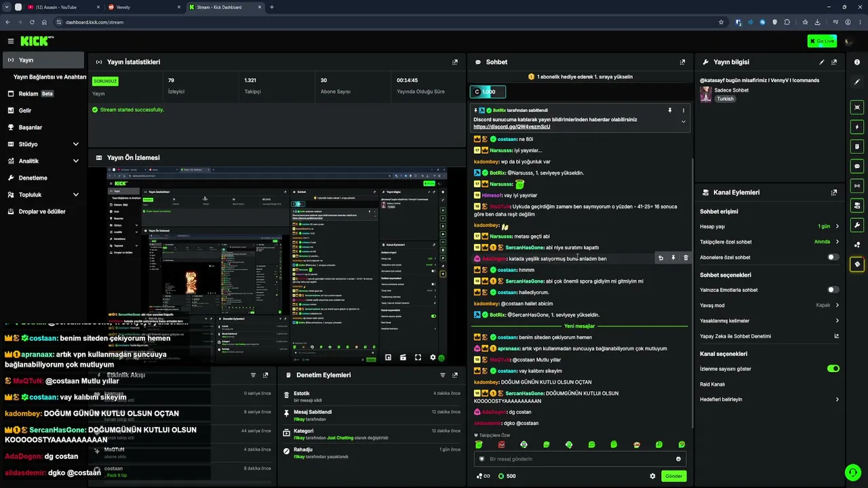Screen dimensions: 868x488
Task: Click the 1.000 gift progress bar
Action: coord(488,91)
